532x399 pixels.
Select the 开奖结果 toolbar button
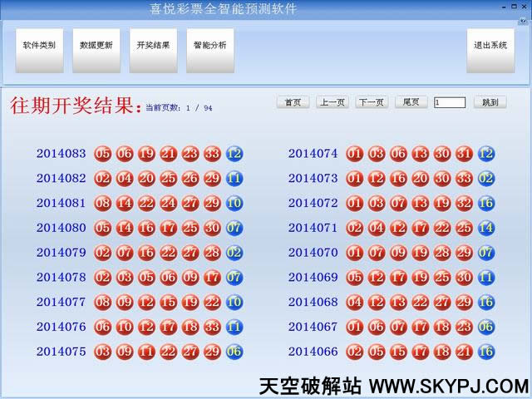tap(153, 46)
